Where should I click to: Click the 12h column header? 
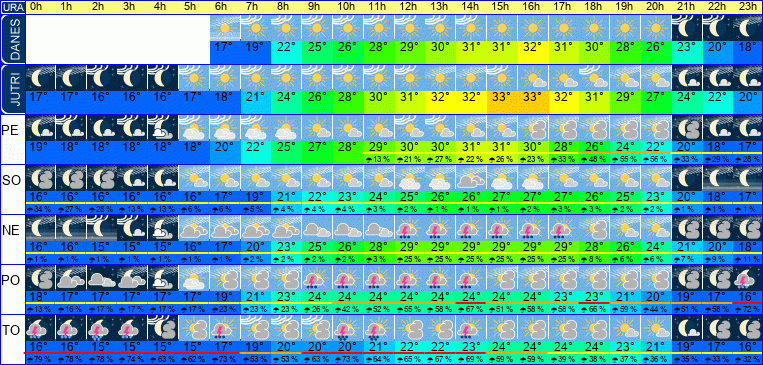click(x=409, y=7)
